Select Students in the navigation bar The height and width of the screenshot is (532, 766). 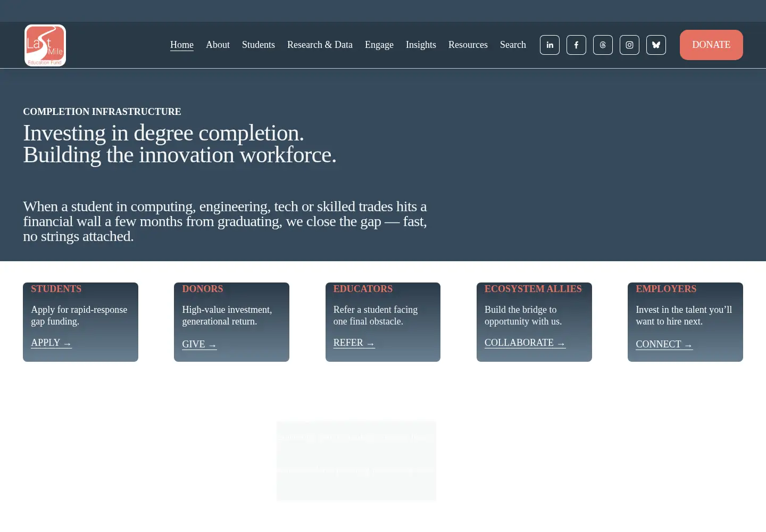click(x=259, y=45)
